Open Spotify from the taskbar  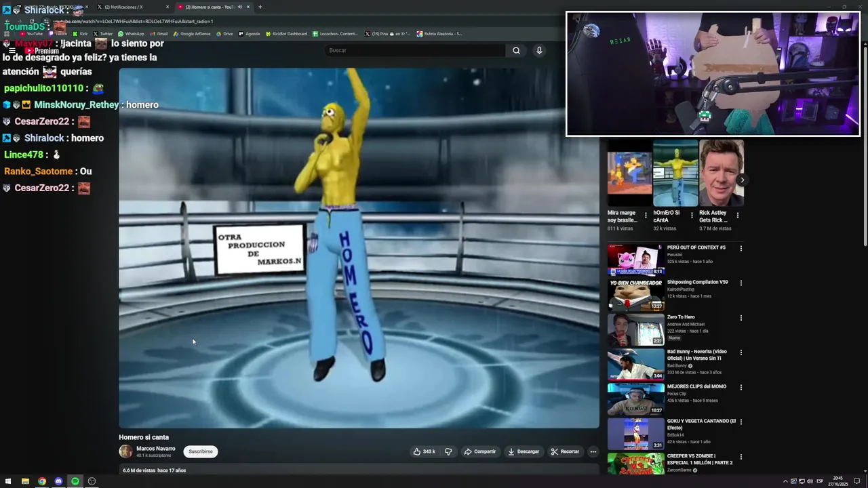coord(75,481)
